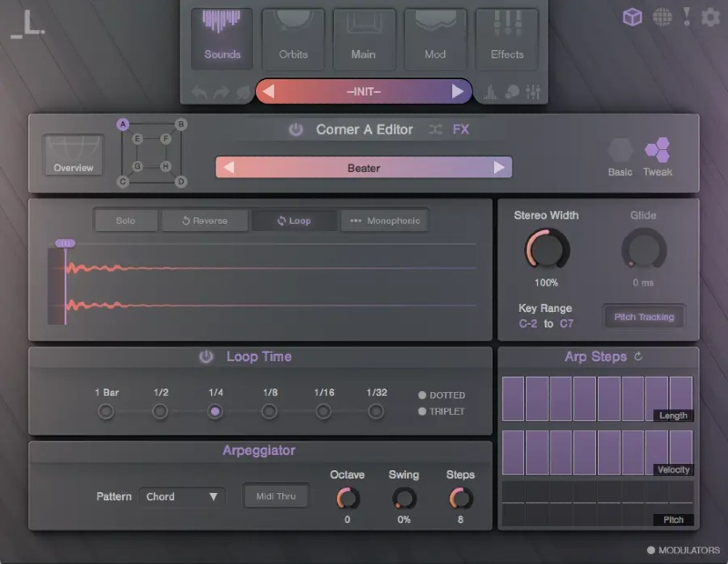Switch to the Orbits tab
728x564 pixels.
click(292, 38)
